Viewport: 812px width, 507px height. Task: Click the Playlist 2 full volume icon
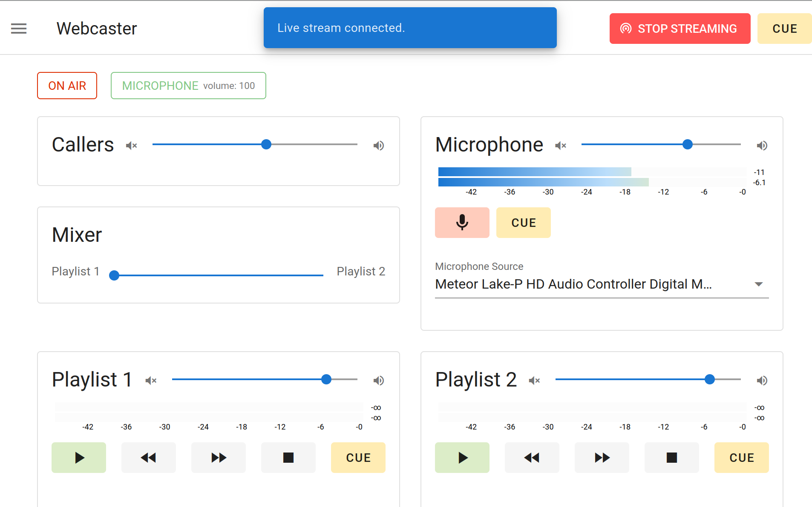coord(762,381)
